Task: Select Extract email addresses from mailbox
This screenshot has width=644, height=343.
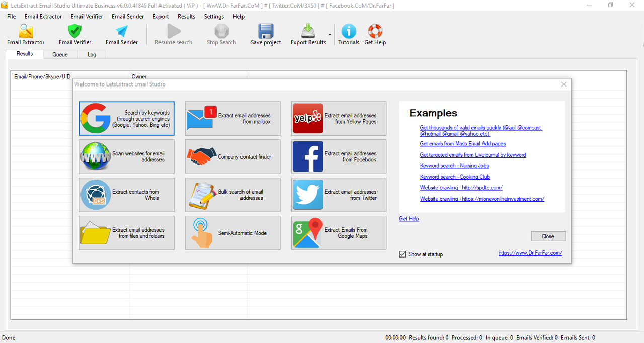Action: [x=233, y=119]
